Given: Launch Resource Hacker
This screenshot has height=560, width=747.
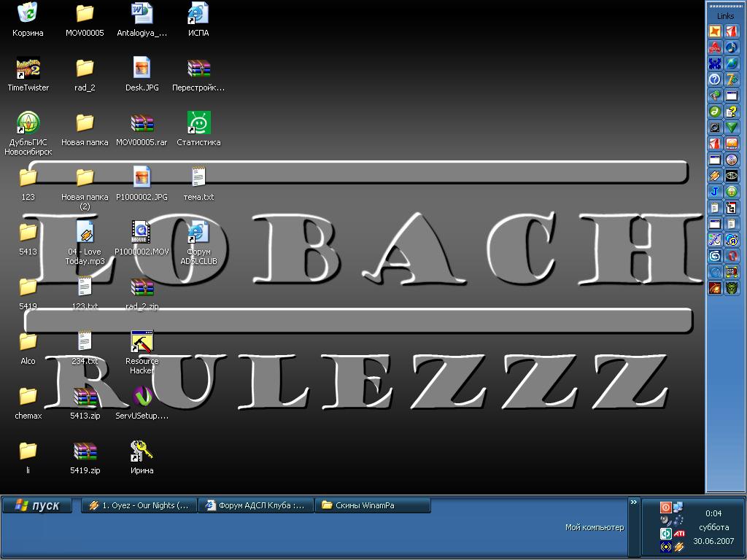Looking at the screenshot, I should click(x=142, y=352).
